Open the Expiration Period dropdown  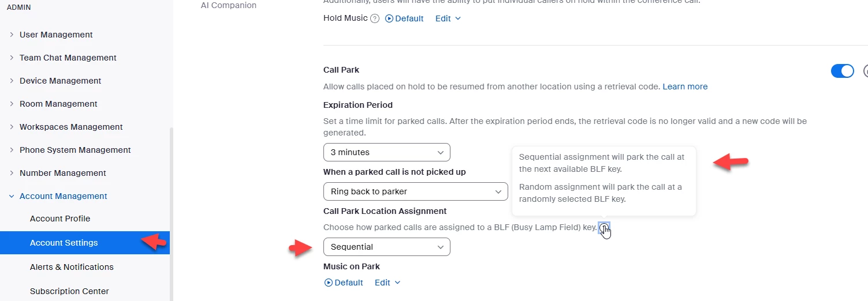[386, 152]
